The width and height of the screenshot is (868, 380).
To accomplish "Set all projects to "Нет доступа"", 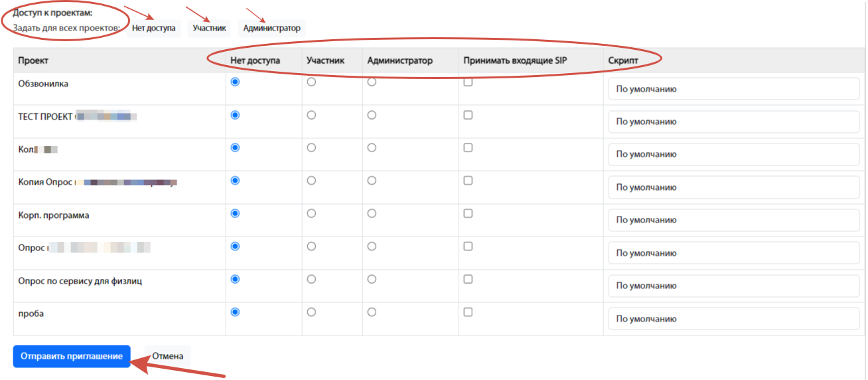I will point(154,29).
